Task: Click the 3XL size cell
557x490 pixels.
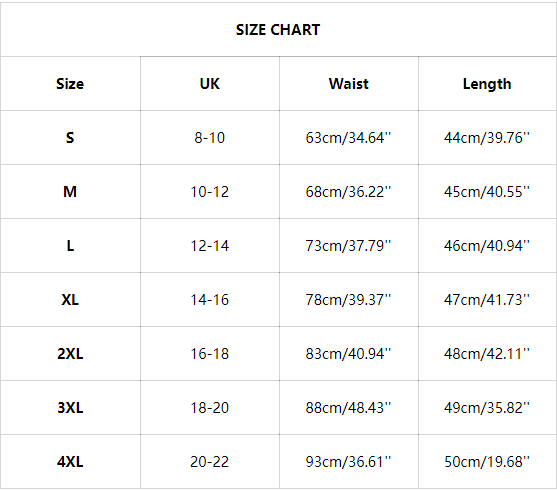Action: click(70, 408)
